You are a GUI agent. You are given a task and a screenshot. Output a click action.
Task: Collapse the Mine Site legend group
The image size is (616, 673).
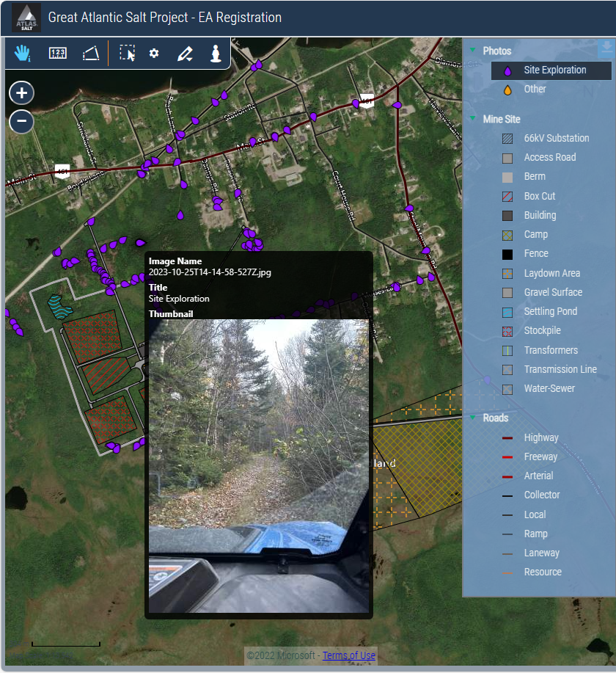click(x=473, y=119)
